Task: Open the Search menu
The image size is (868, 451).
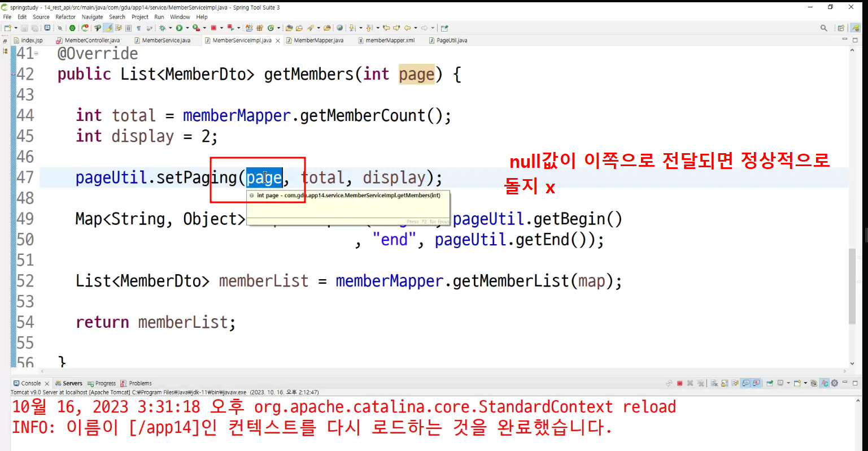Action: pos(117,17)
